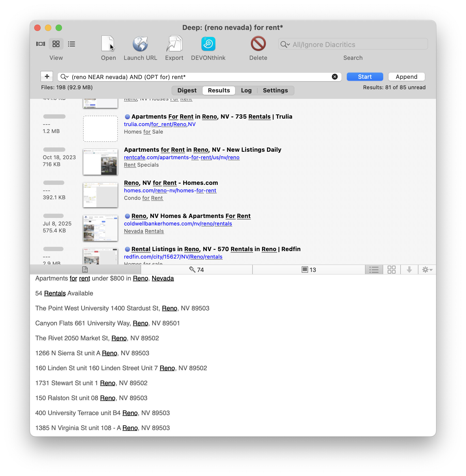
Task: Switch preview bar to list layout
Action: click(374, 270)
